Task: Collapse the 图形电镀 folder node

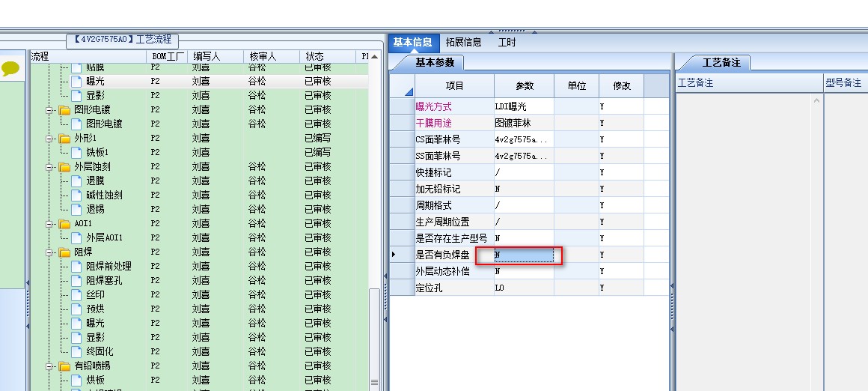Action: pos(49,109)
